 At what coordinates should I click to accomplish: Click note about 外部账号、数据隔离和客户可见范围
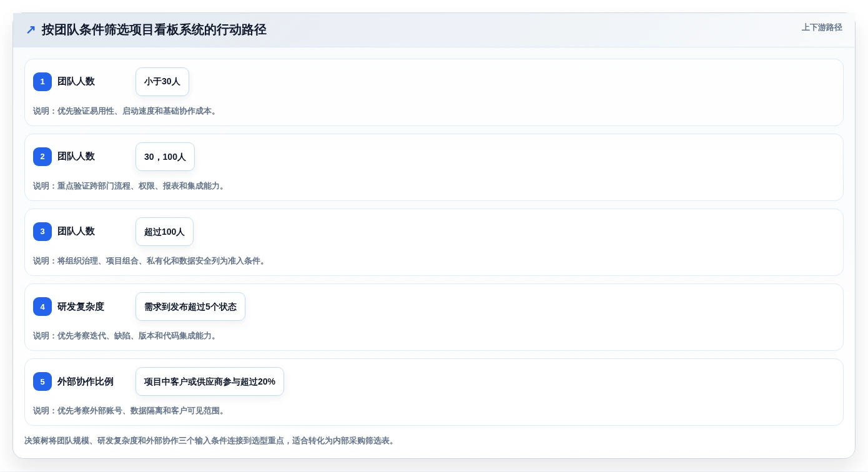129,411
